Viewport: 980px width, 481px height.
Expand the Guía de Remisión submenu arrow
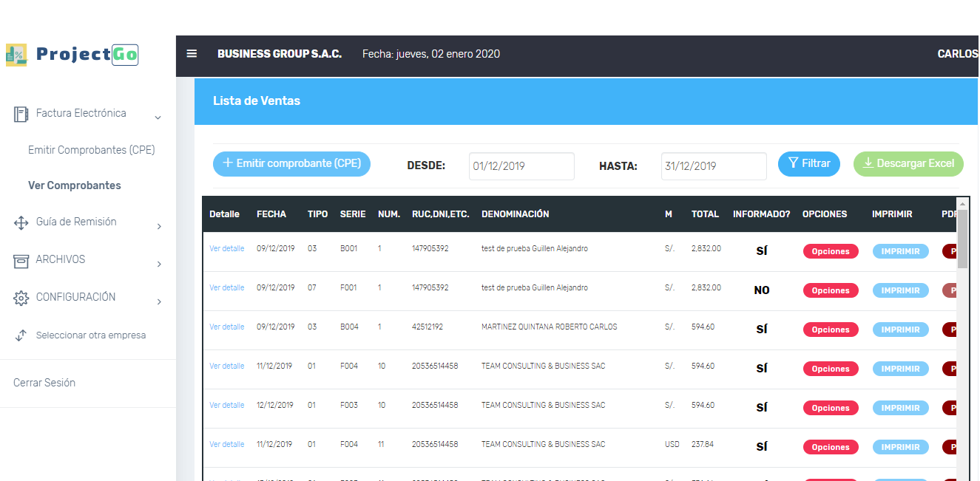tap(159, 226)
